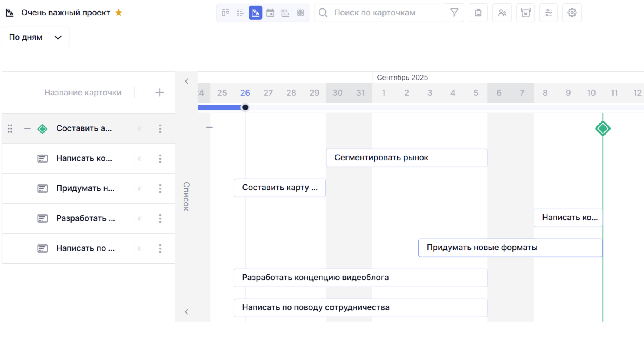Open the three-dot menu for "Придумать н..."

(160, 189)
